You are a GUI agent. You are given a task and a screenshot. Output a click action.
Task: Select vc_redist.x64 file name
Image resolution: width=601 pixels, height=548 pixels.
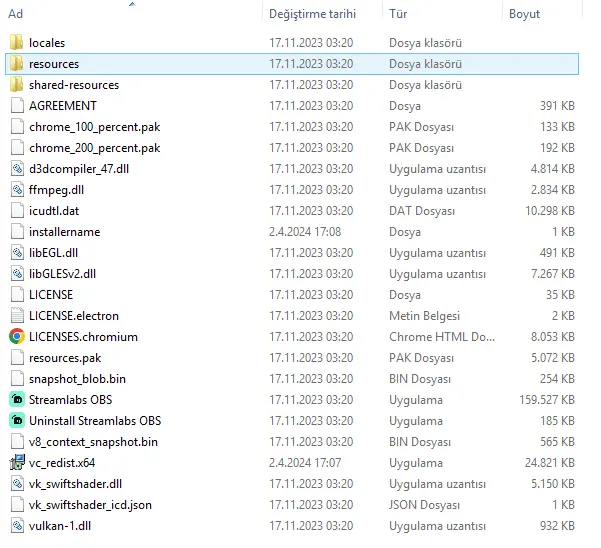pos(62,463)
